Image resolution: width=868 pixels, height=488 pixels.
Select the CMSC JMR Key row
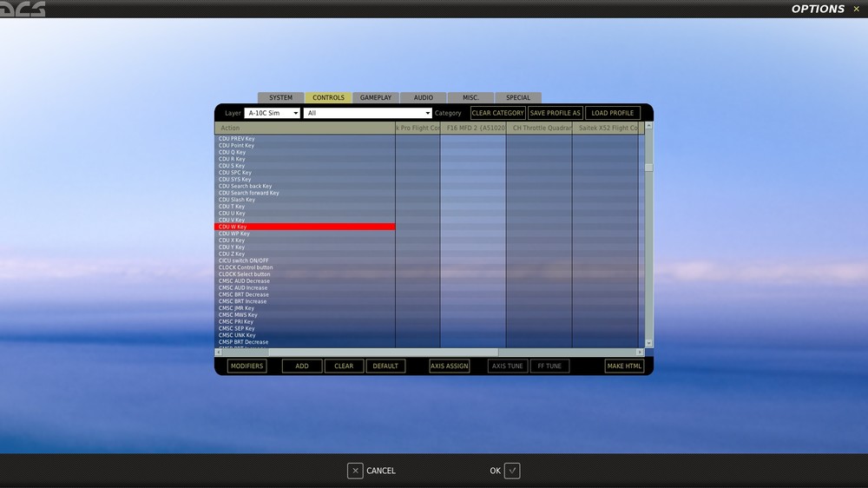[x=305, y=308]
